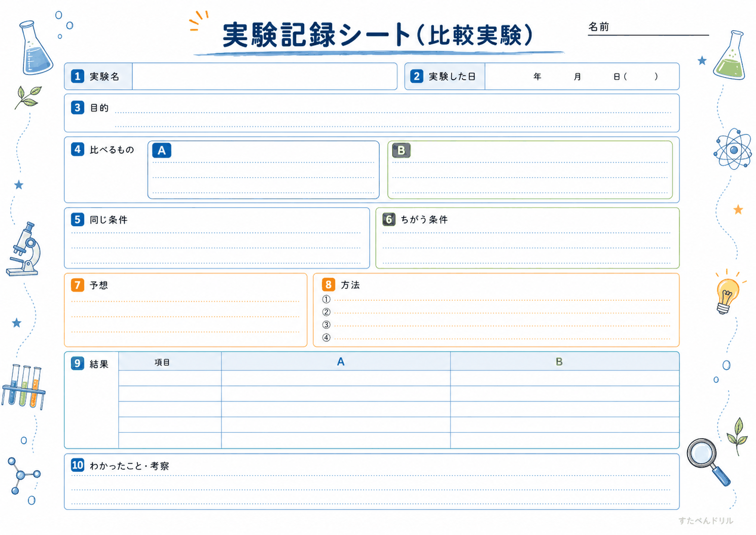
Task: Select circled step ① under 方法
Action: [x=326, y=299]
